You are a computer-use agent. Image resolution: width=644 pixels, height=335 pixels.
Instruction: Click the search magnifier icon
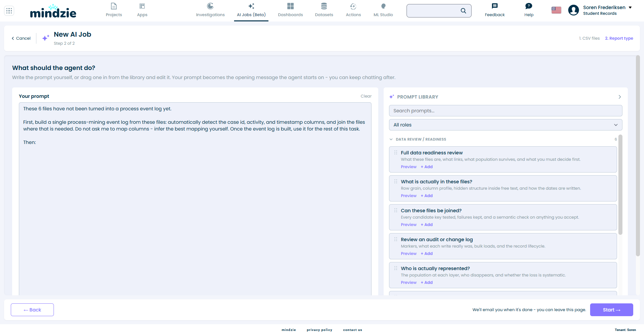pyautogui.click(x=463, y=11)
